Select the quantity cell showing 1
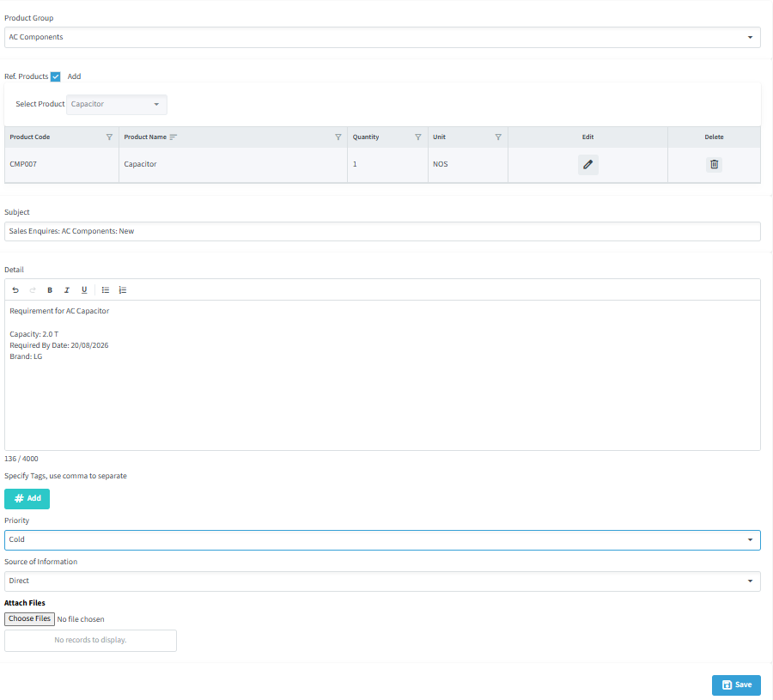This screenshot has height=700, width=773. click(x=387, y=165)
